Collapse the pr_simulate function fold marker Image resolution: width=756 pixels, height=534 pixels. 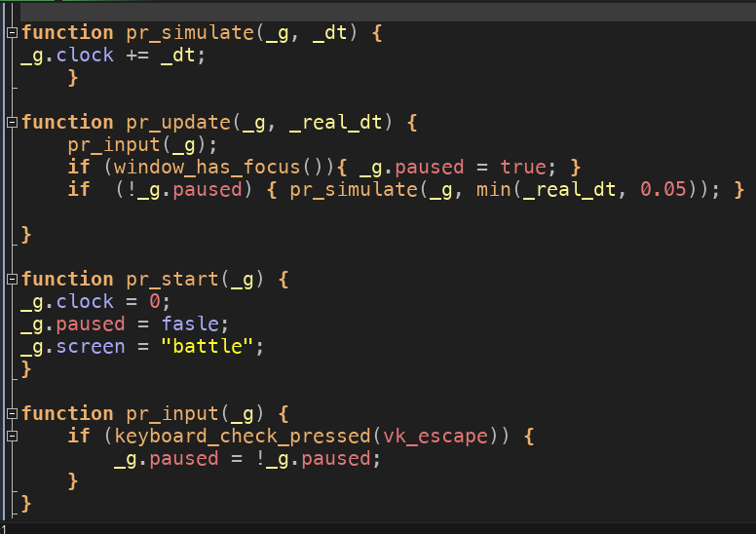[x=12, y=33]
